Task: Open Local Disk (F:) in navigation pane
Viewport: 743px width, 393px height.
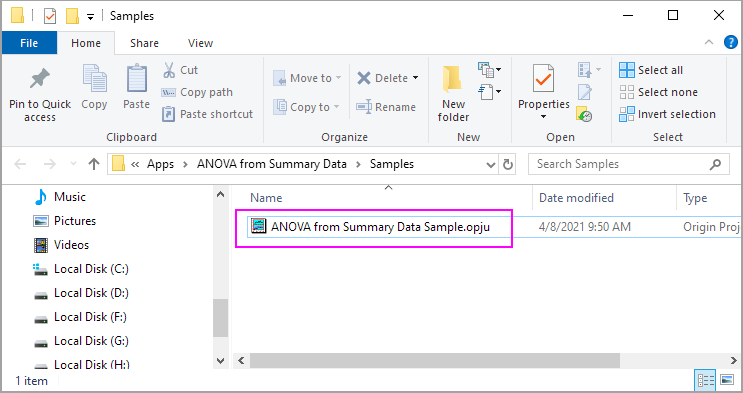Action: click(80, 317)
